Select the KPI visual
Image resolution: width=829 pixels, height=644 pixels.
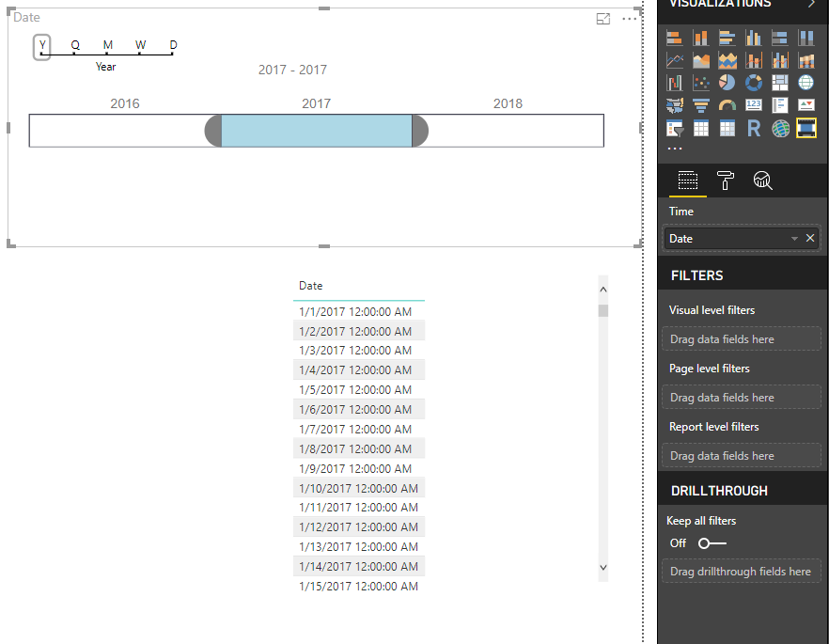click(806, 105)
